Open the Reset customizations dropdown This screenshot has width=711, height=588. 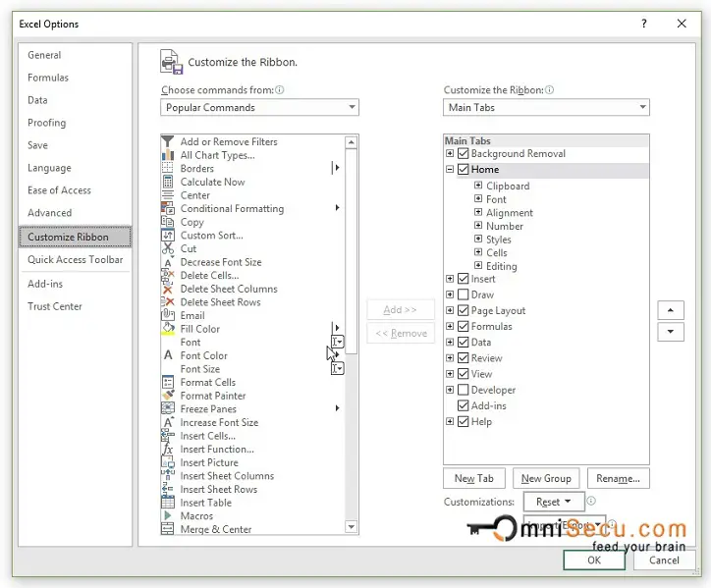tap(554, 502)
